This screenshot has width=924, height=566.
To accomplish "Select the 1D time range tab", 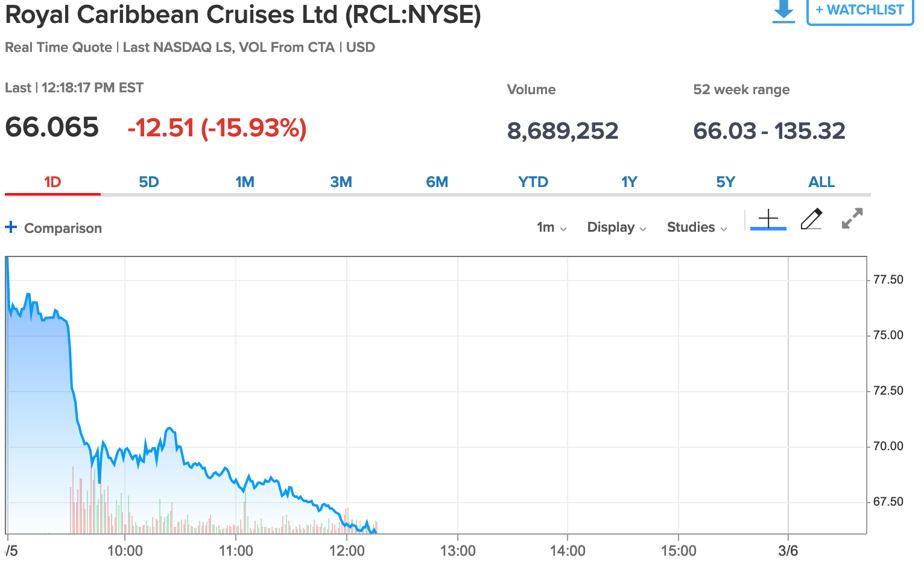I will [x=52, y=182].
